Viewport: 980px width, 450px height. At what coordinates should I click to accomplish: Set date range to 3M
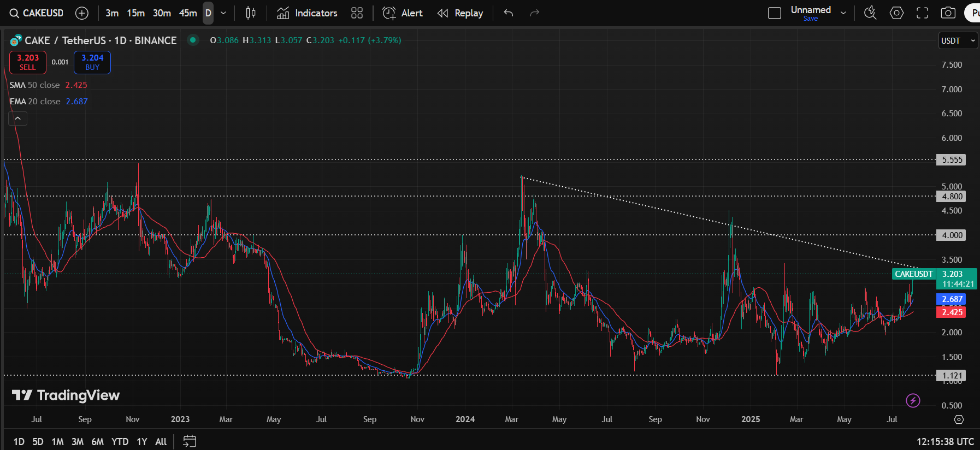pyautogui.click(x=78, y=442)
